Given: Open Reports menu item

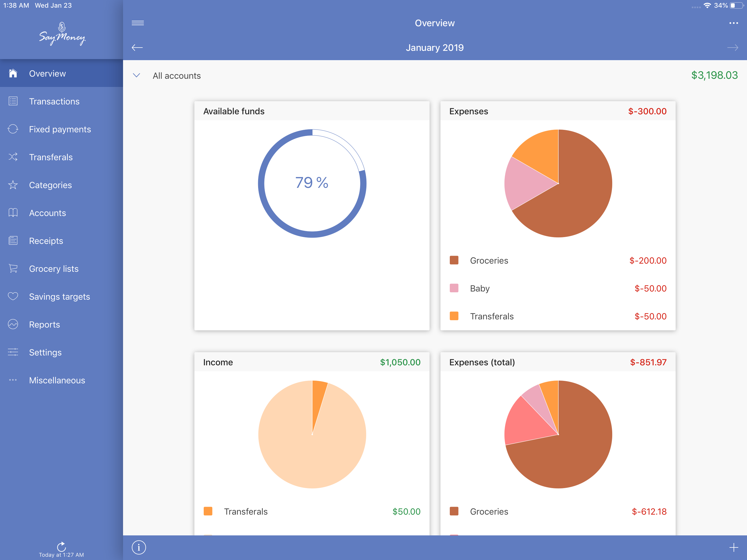Looking at the screenshot, I should point(62,324).
